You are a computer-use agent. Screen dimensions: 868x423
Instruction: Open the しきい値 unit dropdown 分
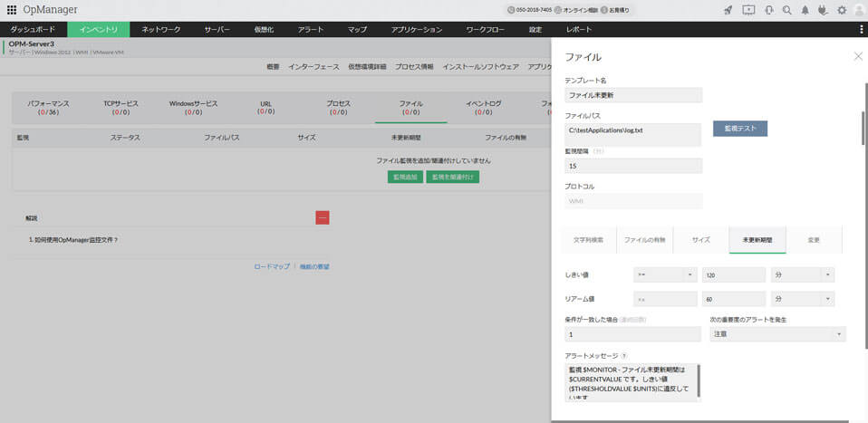(x=803, y=274)
